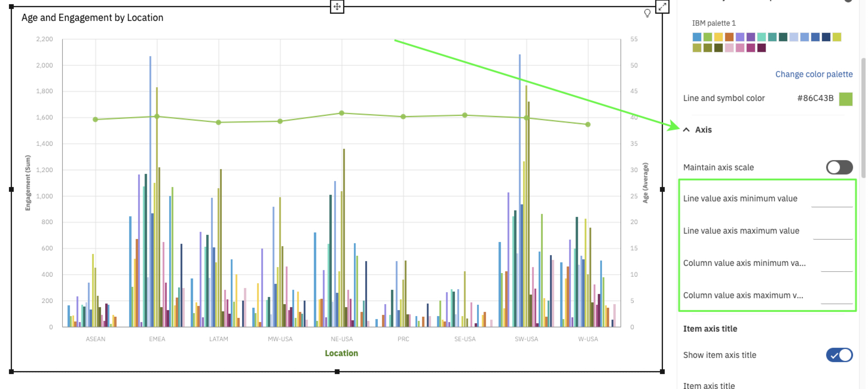
Task: Click the PRC category label
Action: tap(403, 339)
